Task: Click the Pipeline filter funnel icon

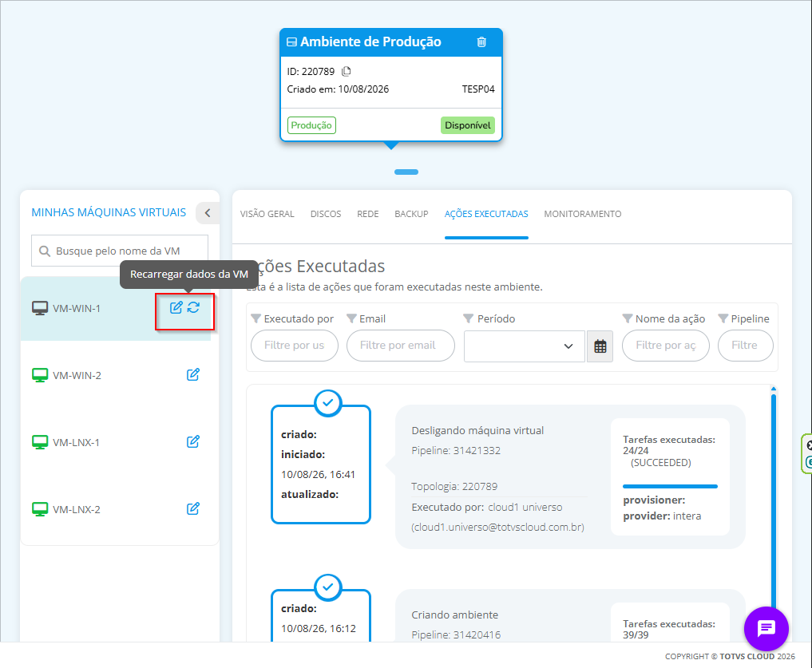Action: pos(723,318)
